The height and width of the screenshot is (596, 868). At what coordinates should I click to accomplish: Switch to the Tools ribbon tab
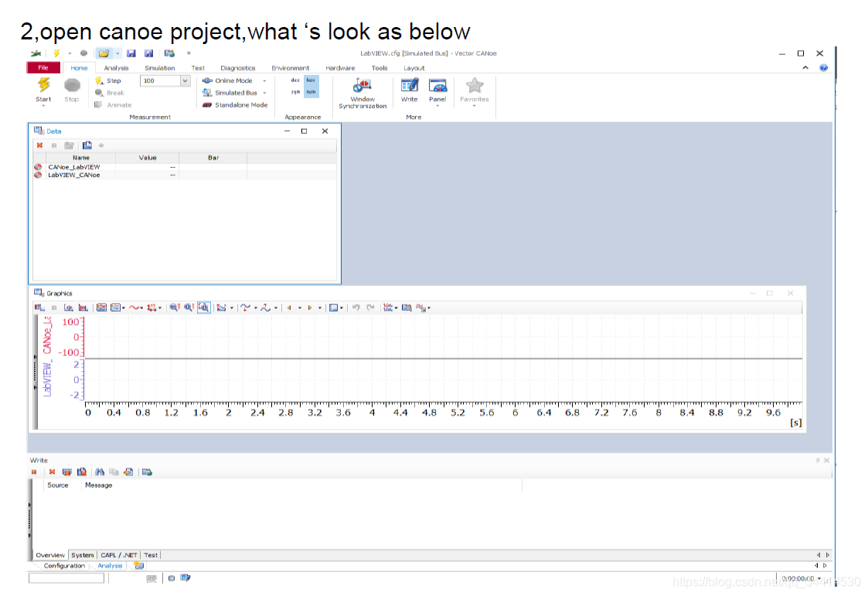[x=380, y=68]
